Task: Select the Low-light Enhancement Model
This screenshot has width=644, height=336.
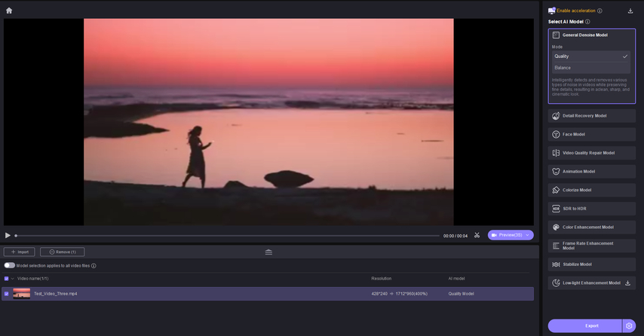Action: coord(591,283)
